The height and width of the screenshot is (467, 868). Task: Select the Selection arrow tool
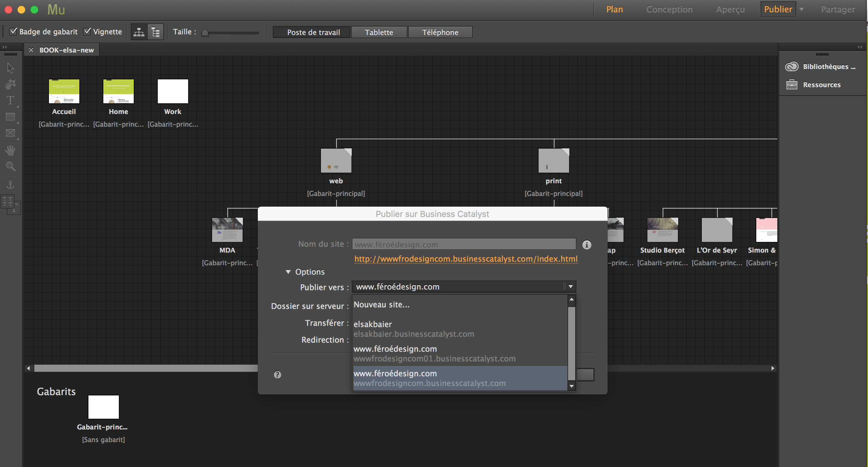(x=10, y=68)
